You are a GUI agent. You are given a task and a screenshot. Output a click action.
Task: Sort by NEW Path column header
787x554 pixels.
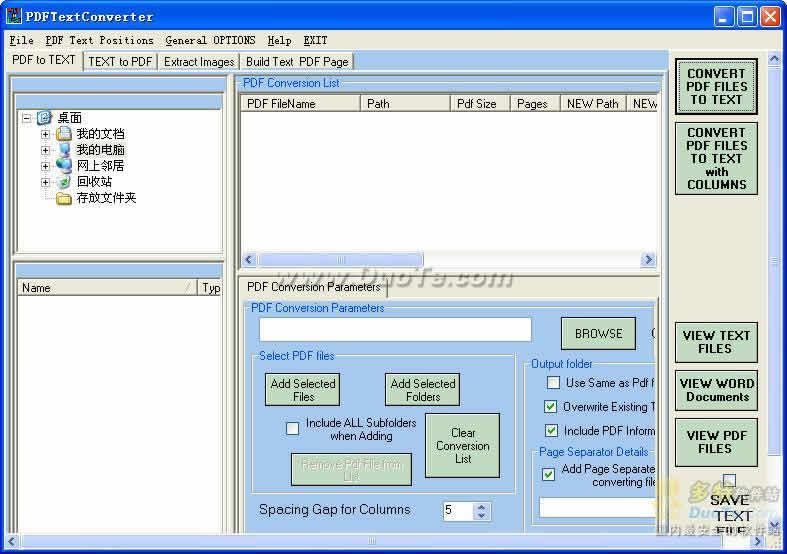pyautogui.click(x=593, y=104)
